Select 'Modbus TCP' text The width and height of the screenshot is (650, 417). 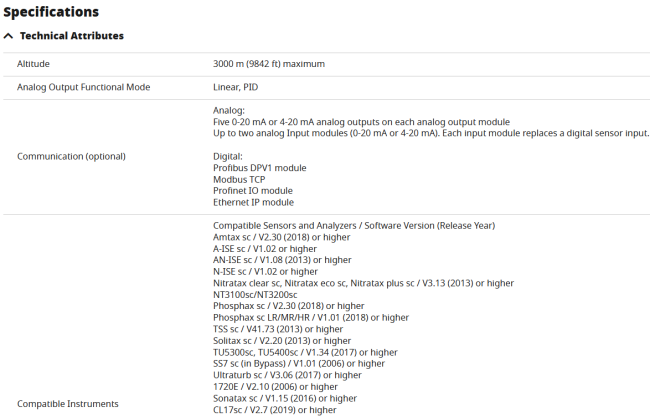239,179
